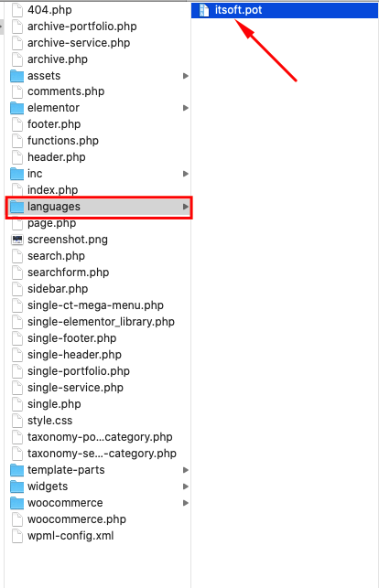Viewport: 379px width, 588px height.
Task: Expand the inc folder arrow
Action: 185,174
